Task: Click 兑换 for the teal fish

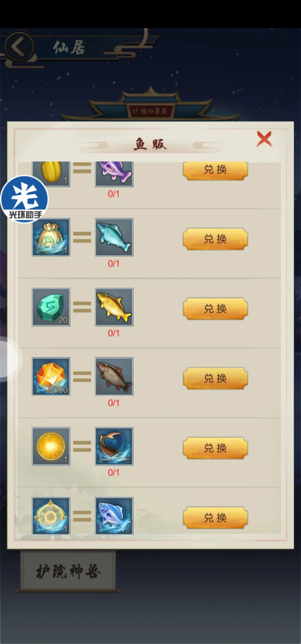Action: 215,239
